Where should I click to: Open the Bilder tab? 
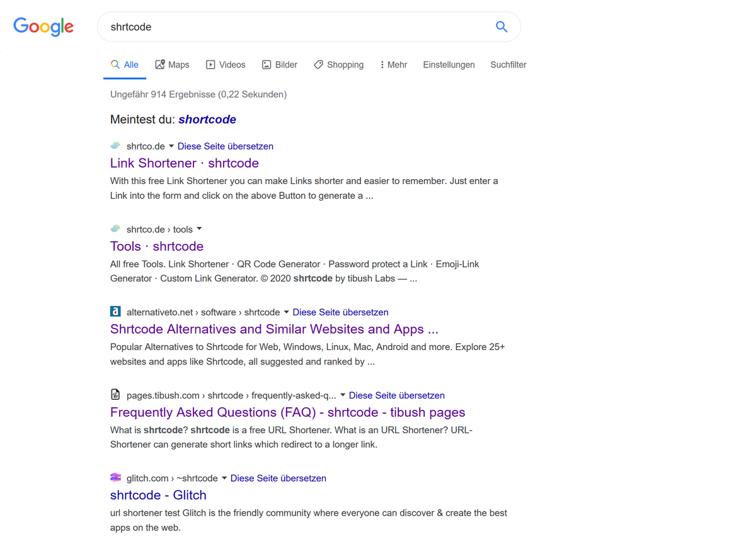280,64
